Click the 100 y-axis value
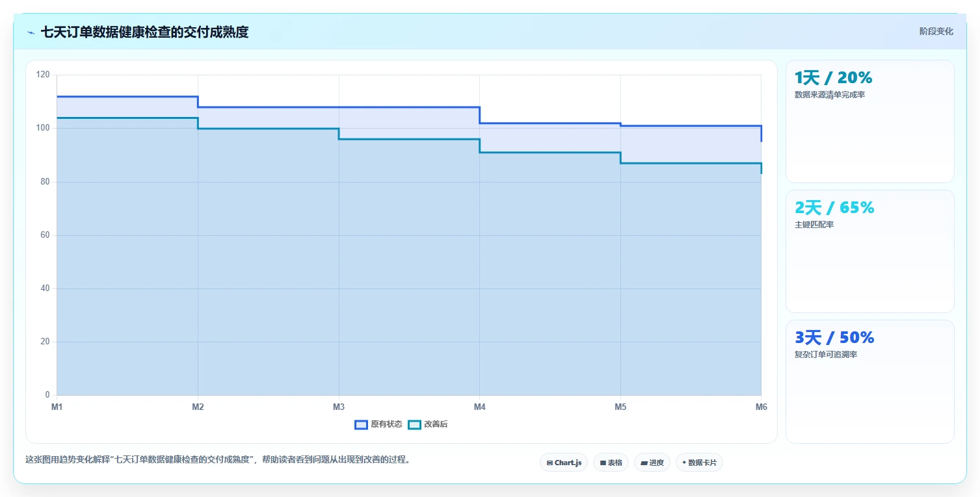Viewport: 980px width, 497px height. point(43,128)
